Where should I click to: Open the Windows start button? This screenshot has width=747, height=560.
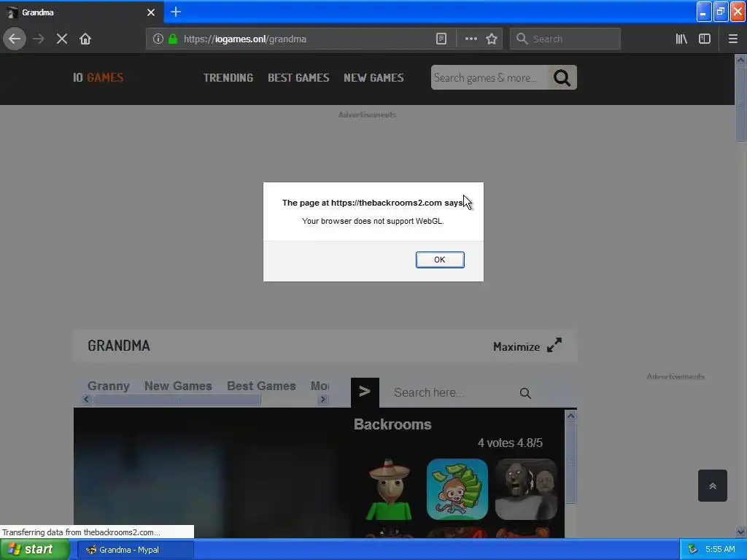35,550
